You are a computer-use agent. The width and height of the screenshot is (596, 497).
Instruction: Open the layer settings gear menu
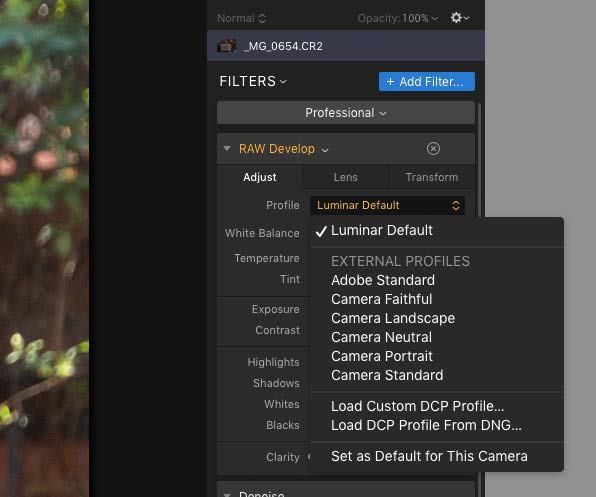[460, 17]
